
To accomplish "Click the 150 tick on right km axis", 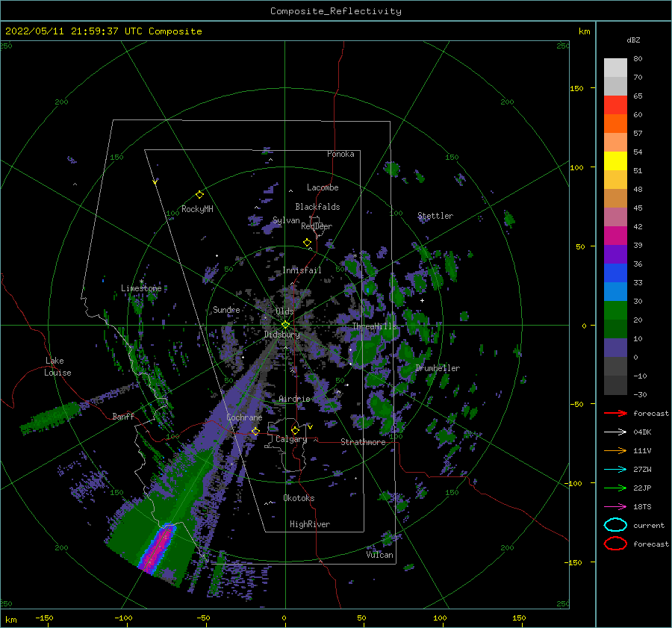I will click(576, 88).
